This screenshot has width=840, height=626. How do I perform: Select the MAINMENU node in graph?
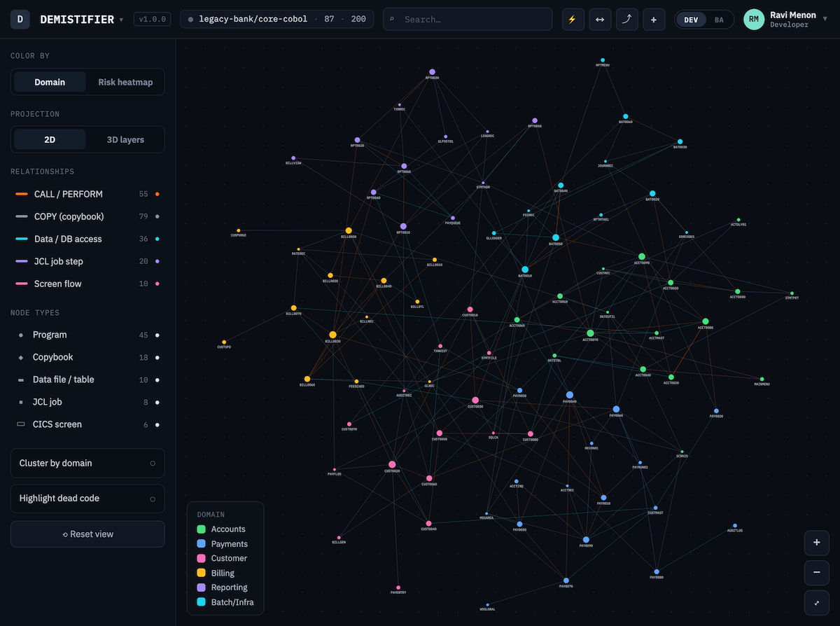pyautogui.click(x=762, y=379)
